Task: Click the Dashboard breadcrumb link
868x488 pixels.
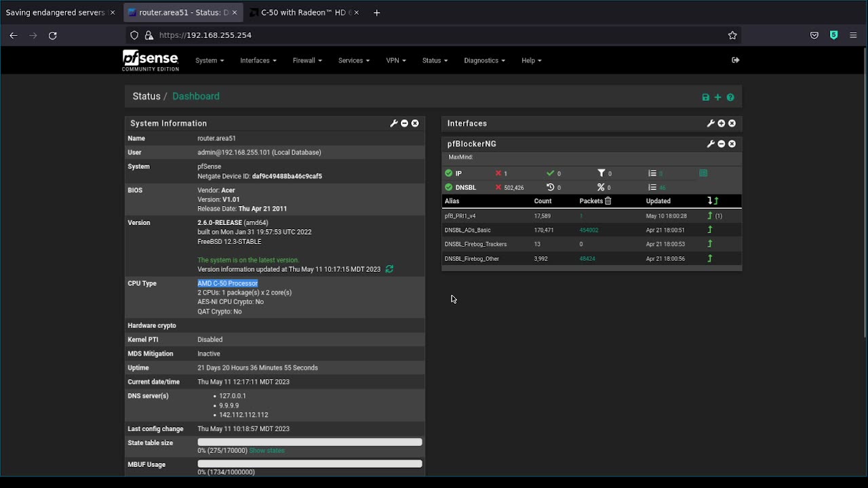Action: [x=196, y=96]
